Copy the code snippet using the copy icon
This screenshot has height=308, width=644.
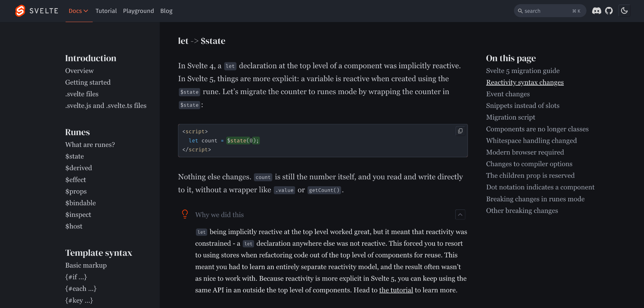pos(460,131)
